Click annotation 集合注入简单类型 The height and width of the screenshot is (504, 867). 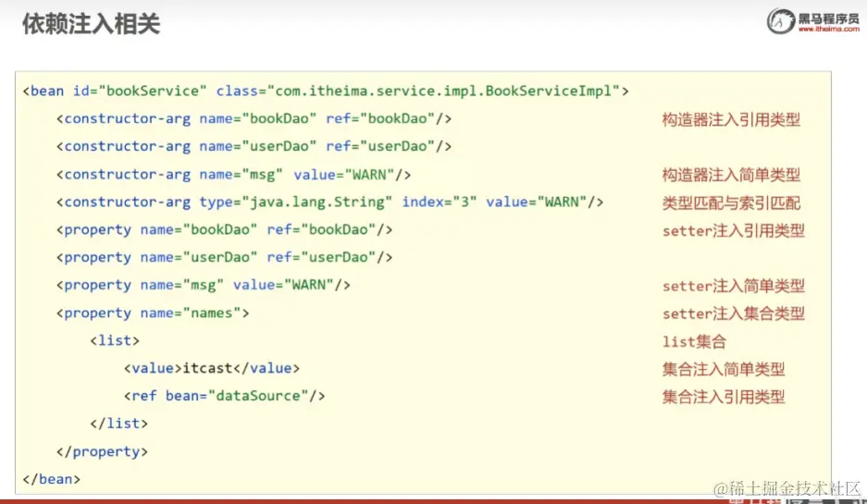[724, 369]
